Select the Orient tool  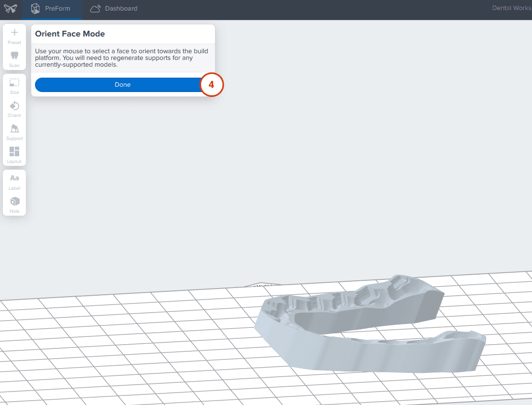(14, 107)
